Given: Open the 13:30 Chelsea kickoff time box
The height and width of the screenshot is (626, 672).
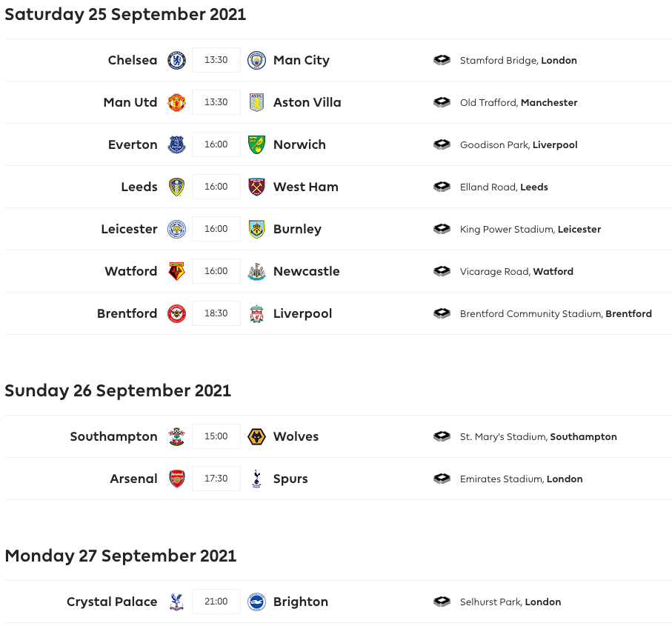Looking at the screenshot, I should point(216,60).
